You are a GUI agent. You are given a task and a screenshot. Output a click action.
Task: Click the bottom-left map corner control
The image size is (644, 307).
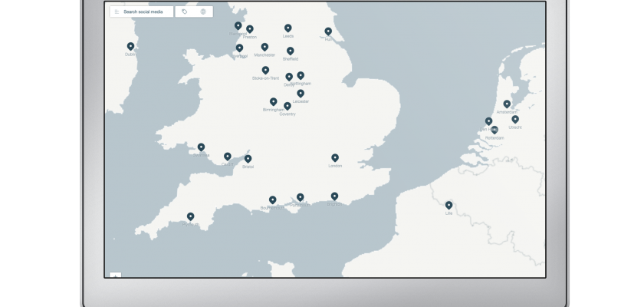pyautogui.click(x=116, y=275)
